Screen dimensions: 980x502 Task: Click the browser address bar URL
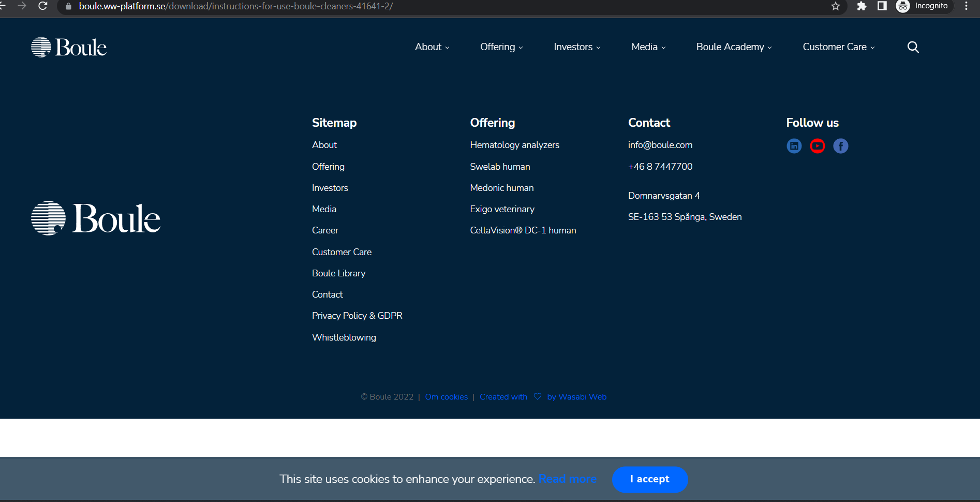point(235,6)
